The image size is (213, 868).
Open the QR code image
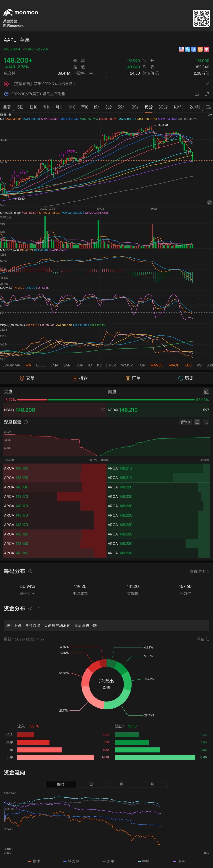[x=201, y=18]
